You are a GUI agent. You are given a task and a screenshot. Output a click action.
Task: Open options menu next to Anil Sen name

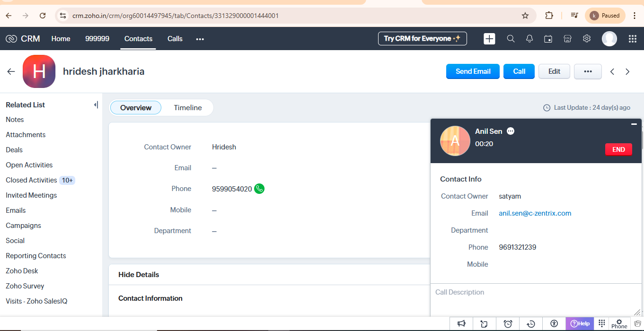(x=511, y=131)
